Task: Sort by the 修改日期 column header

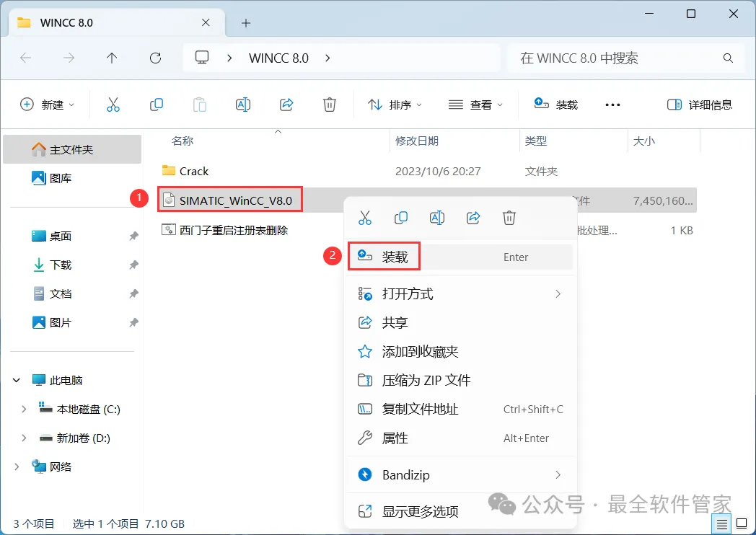Action: [417, 141]
